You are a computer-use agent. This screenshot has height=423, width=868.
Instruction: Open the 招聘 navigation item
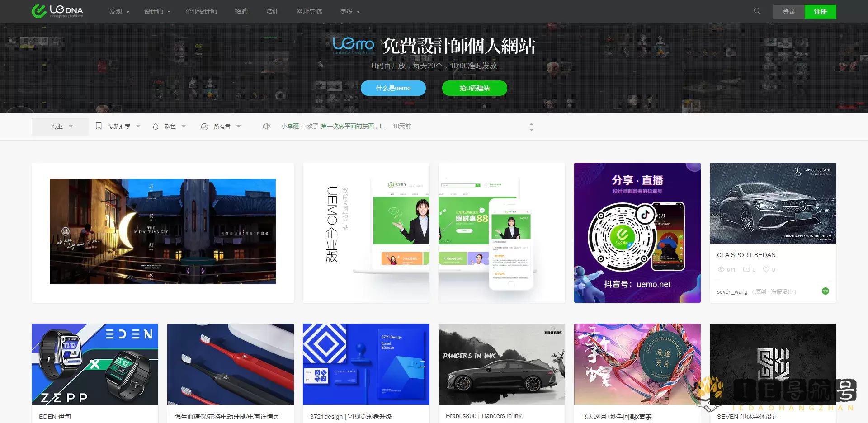tap(241, 11)
